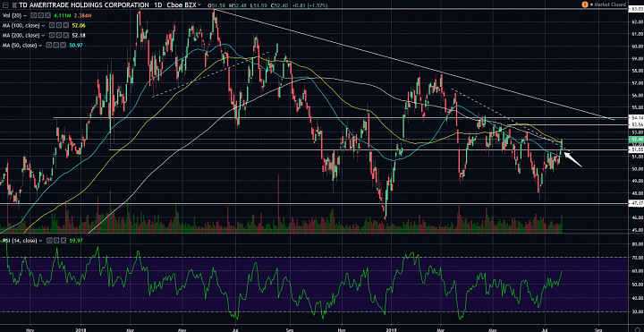The height and width of the screenshot is (332, 644).
Task: Click the 51.55 horizontal line price label
Action: tap(636, 150)
